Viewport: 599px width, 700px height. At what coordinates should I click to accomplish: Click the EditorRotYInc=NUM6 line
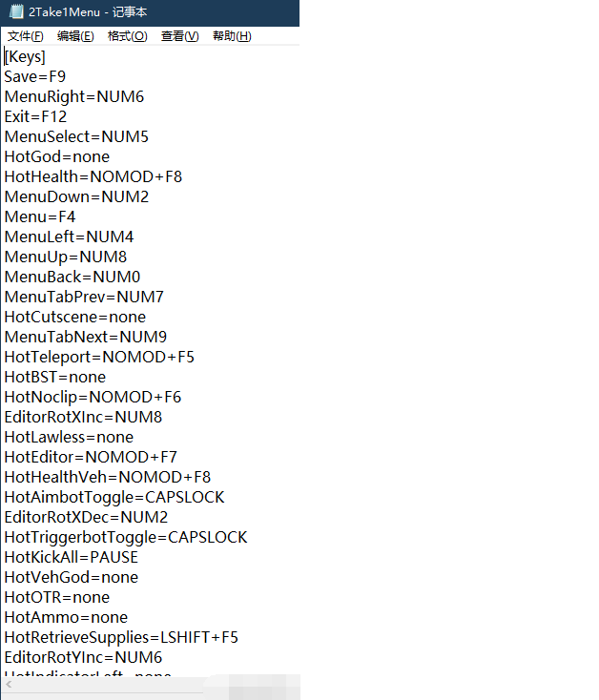83,658
